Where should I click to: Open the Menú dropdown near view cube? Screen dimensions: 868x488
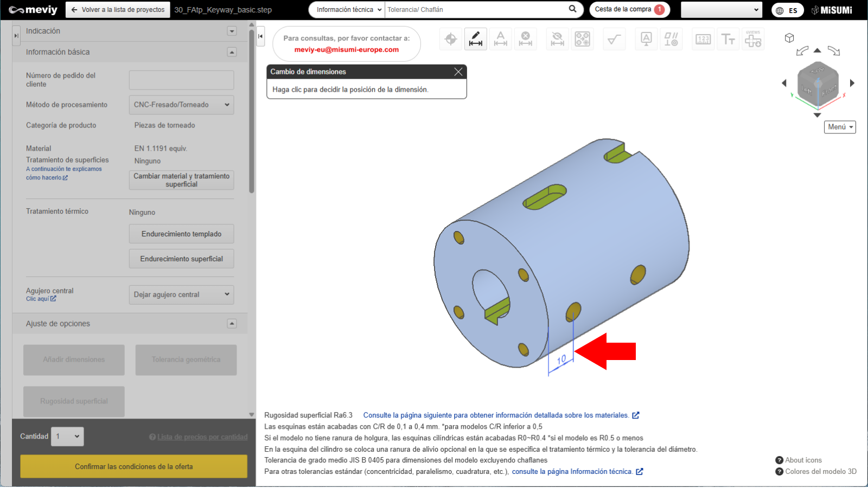click(x=840, y=127)
